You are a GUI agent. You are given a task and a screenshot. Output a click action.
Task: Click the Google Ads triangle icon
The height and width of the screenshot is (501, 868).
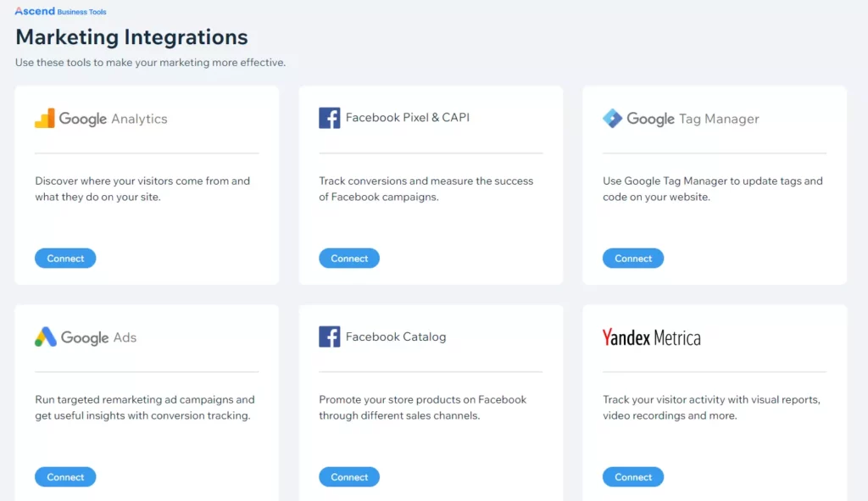coord(46,337)
